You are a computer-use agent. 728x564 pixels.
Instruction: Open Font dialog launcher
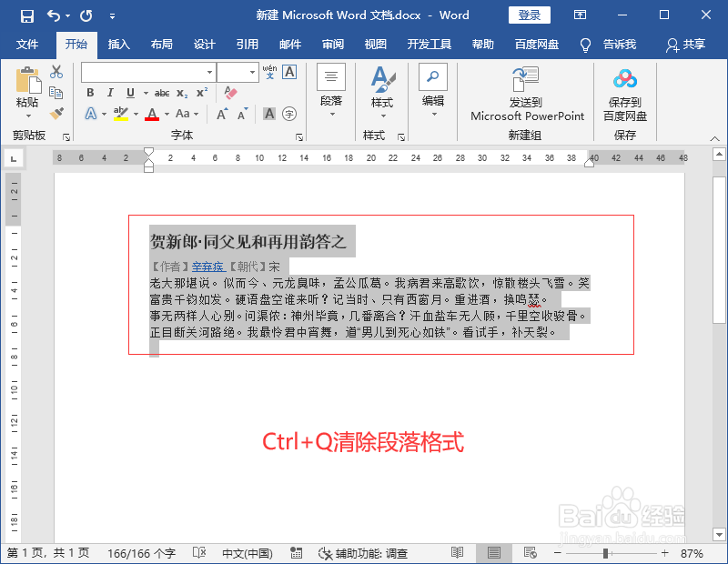click(x=299, y=137)
